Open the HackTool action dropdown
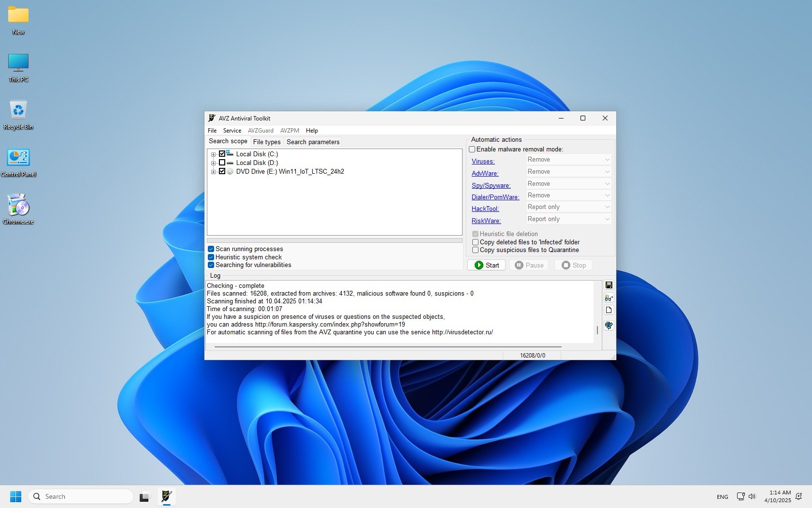Image resolution: width=812 pixels, height=508 pixels. [x=568, y=207]
